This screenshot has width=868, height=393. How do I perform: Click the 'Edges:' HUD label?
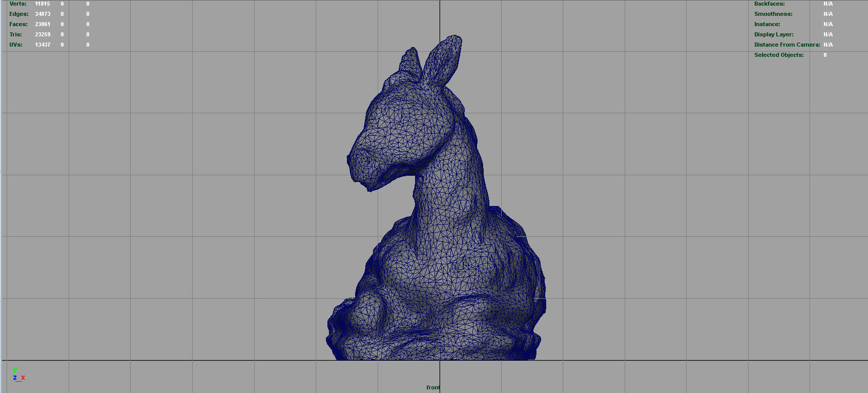(x=19, y=14)
